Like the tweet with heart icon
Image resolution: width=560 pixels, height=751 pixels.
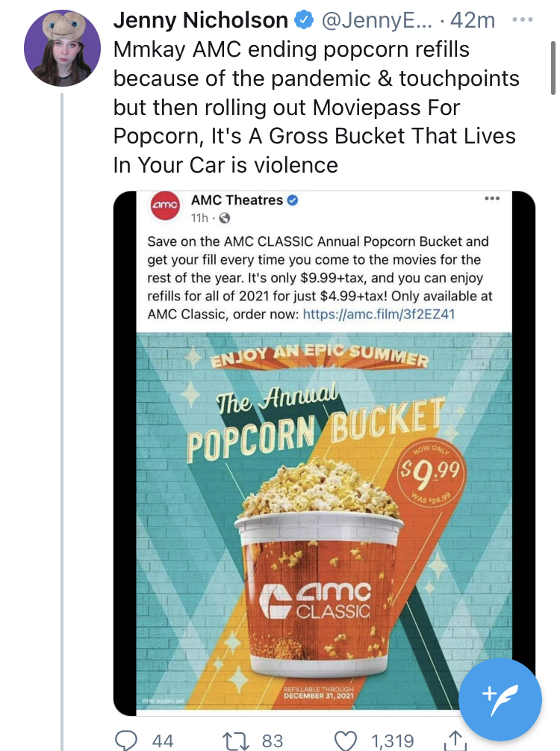pyautogui.click(x=346, y=739)
